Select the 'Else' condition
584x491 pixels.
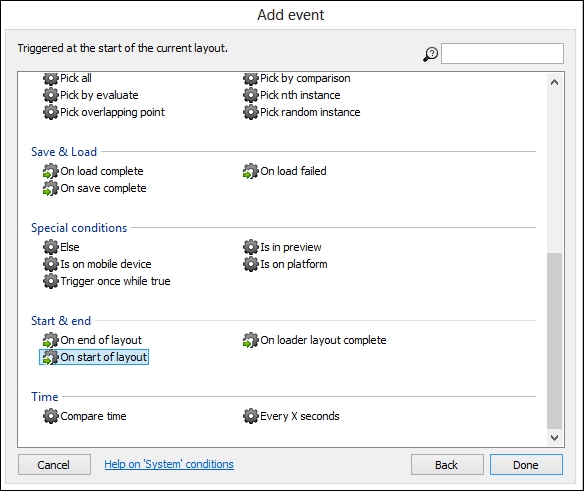61,247
